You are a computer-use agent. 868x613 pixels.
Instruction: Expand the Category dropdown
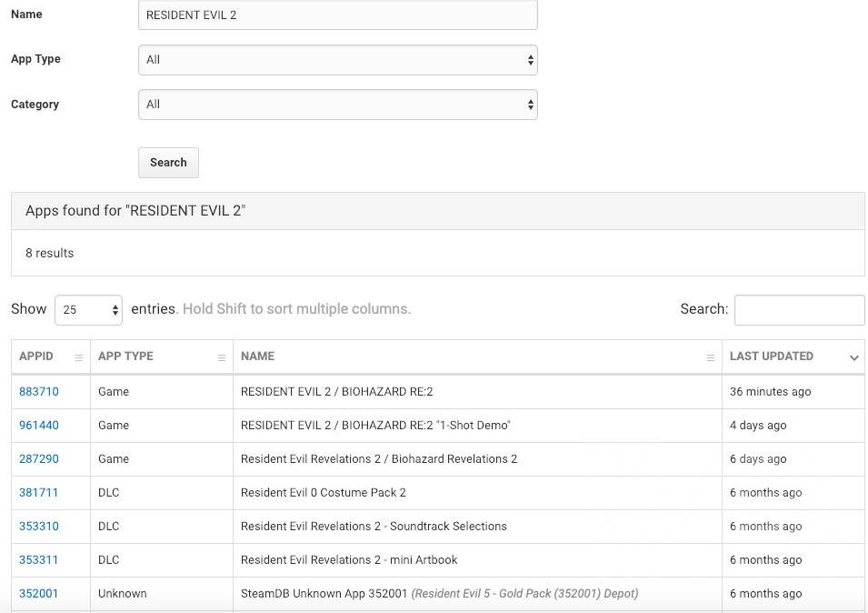[x=337, y=105]
